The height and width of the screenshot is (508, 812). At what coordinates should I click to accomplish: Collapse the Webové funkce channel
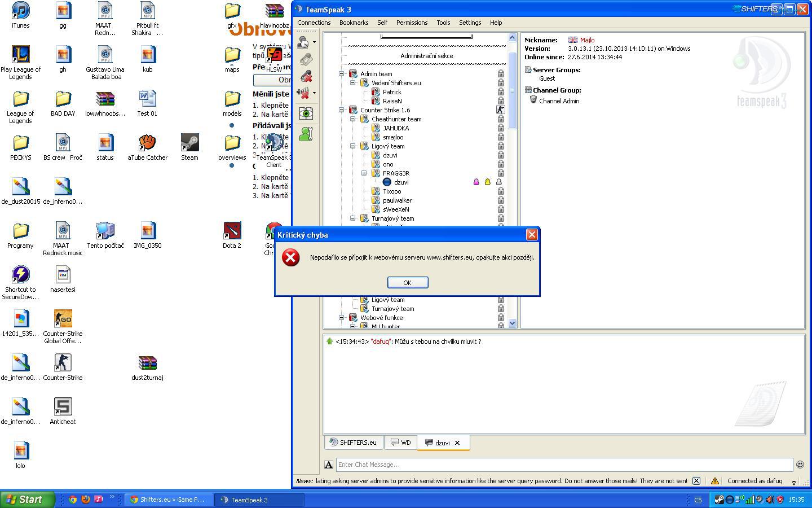(342, 318)
